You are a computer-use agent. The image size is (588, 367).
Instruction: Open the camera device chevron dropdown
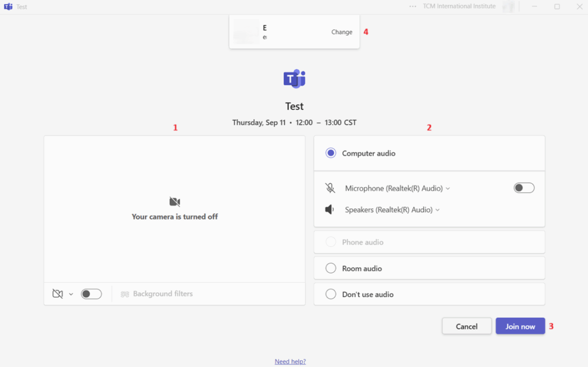(71, 294)
